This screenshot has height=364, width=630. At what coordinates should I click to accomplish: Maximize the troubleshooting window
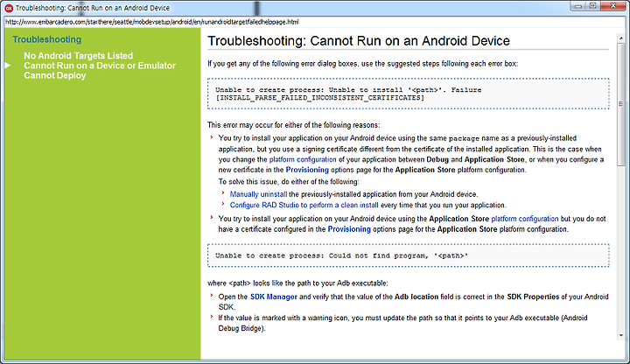pos(593,6)
